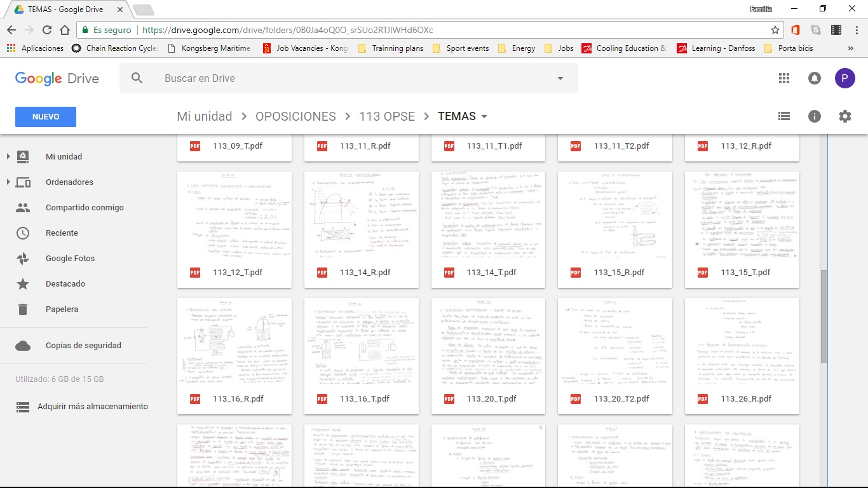The image size is (868, 488).
Task: Open the Sport events bookmark folder
Action: [x=461, y=48]
